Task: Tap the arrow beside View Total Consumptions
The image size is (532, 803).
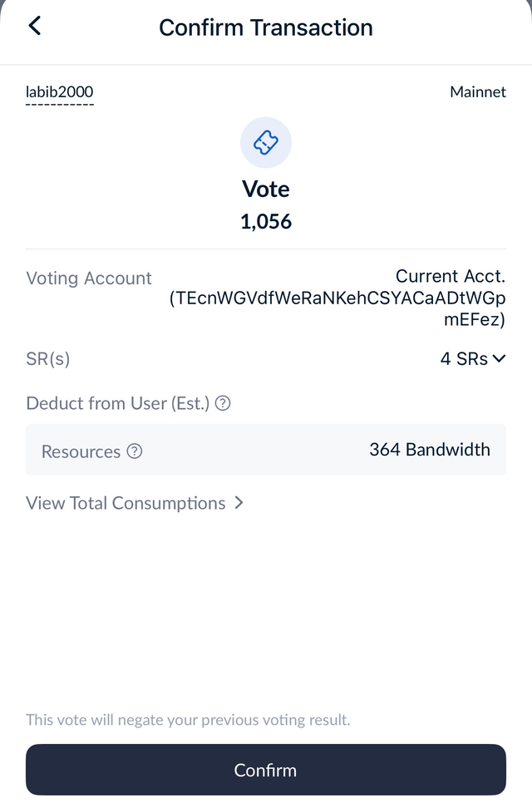Action: pyautogui.click(x=239, y=503)
